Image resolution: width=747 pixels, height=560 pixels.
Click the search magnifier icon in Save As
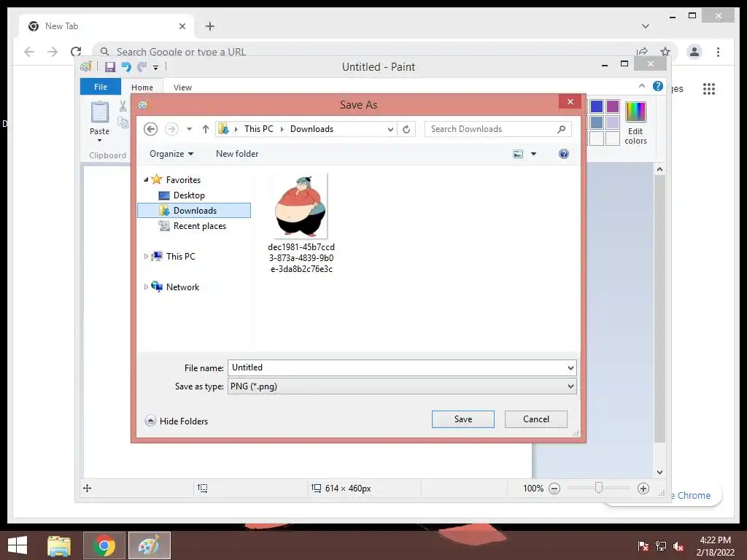click(561, 129)
